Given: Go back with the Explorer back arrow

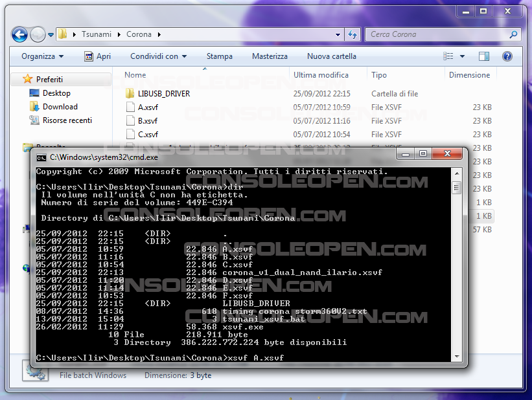Looking at the screenshot, I should [19, 34].
